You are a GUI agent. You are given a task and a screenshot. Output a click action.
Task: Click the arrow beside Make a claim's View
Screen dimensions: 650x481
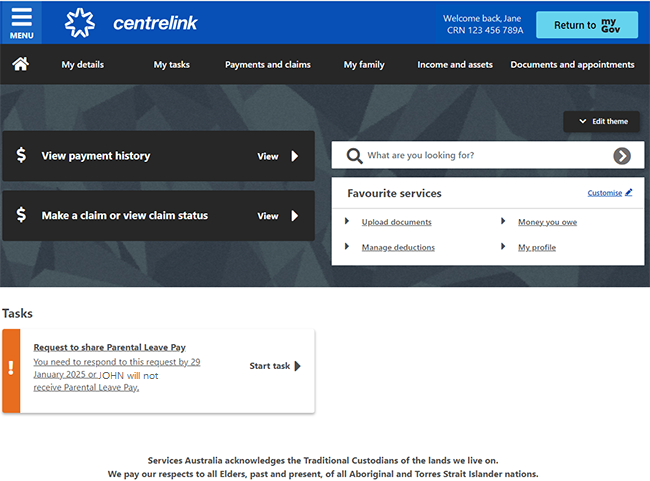pyautogui.click(x=295, y=216)
